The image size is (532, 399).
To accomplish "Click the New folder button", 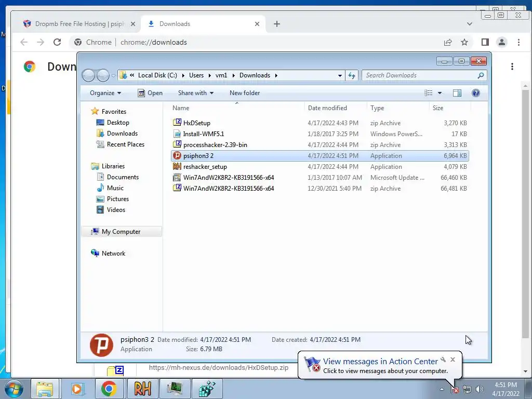I will 245,93.
